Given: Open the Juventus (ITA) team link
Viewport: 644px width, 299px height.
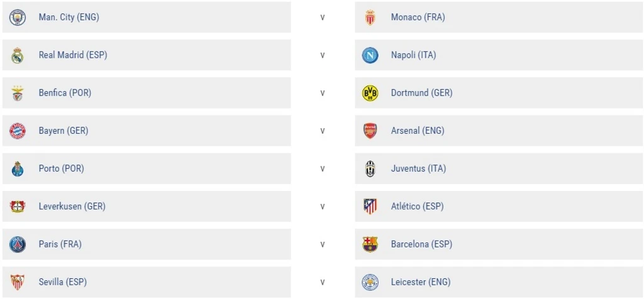Looking at the screenshot, I should [x=418, y=168].
